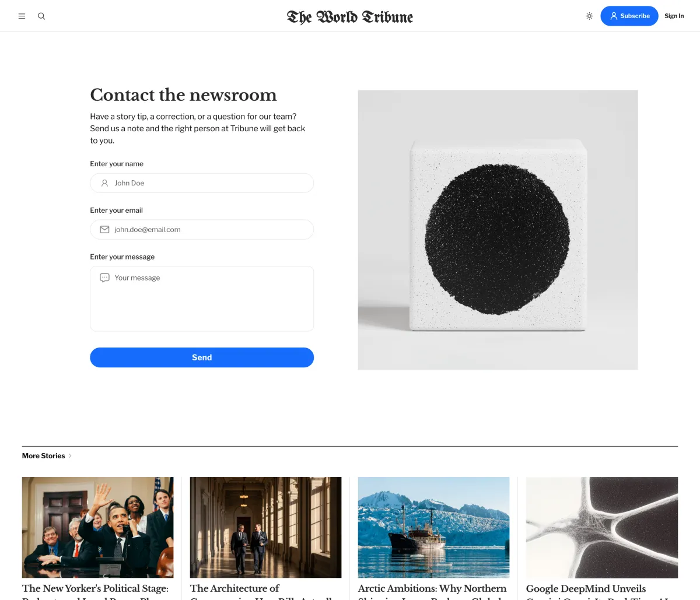Click into the message textarea
Image resolution: width=700 pixels, height=600 pixels.
[202, 299]
